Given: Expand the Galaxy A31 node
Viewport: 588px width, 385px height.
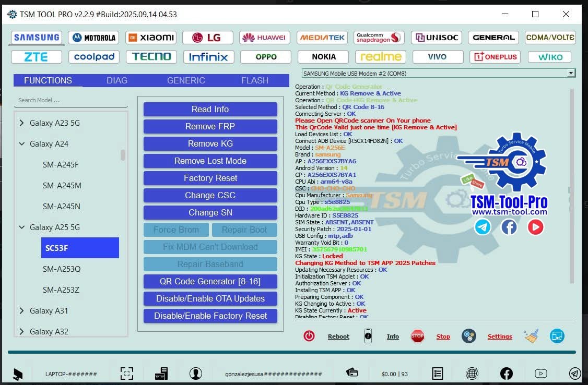Looking at the screenshot, I should coord(22,311).
